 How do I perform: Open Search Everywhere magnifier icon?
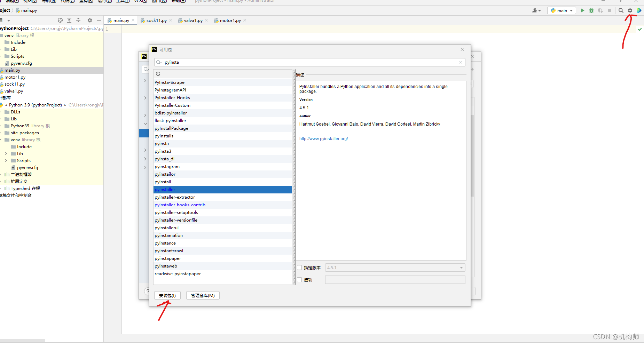tap(621, 10)
